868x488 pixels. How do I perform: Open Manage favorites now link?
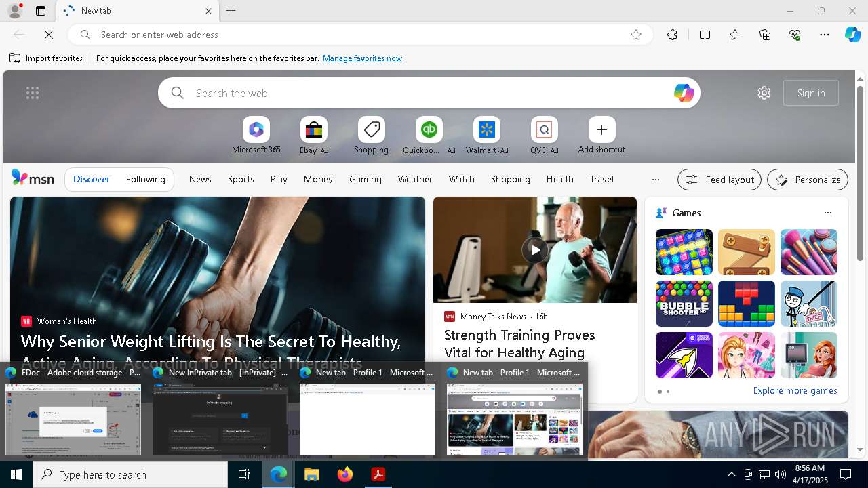tap(362, 58)
